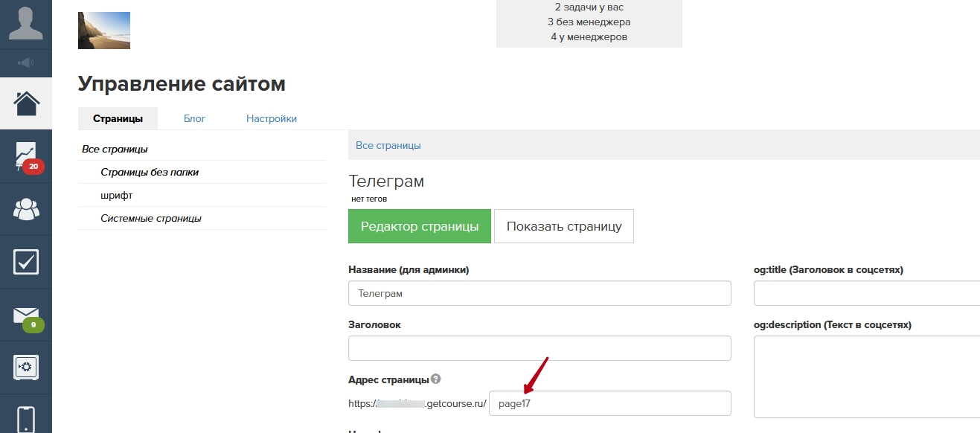
Task: Open the home site icon in sidebar
Action: 26,103
